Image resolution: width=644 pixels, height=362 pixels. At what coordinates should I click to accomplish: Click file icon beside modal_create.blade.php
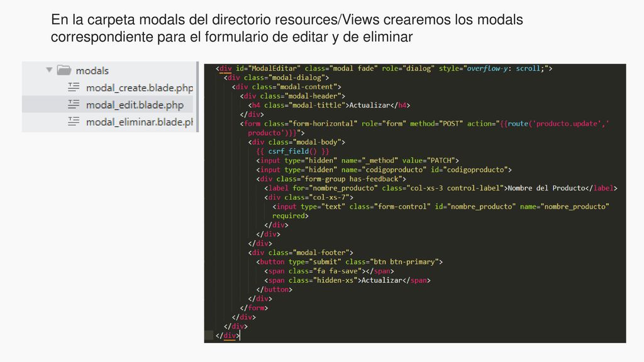click(x=74, y=87)
